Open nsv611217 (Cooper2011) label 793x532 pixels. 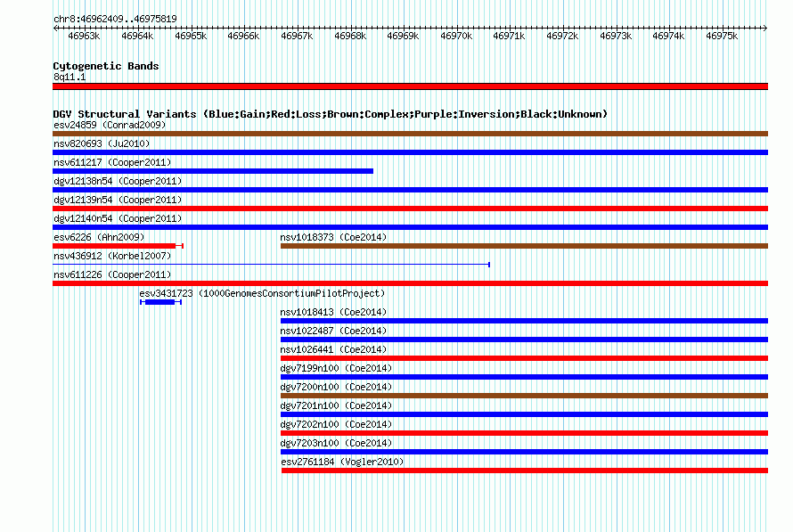[112, 162]
